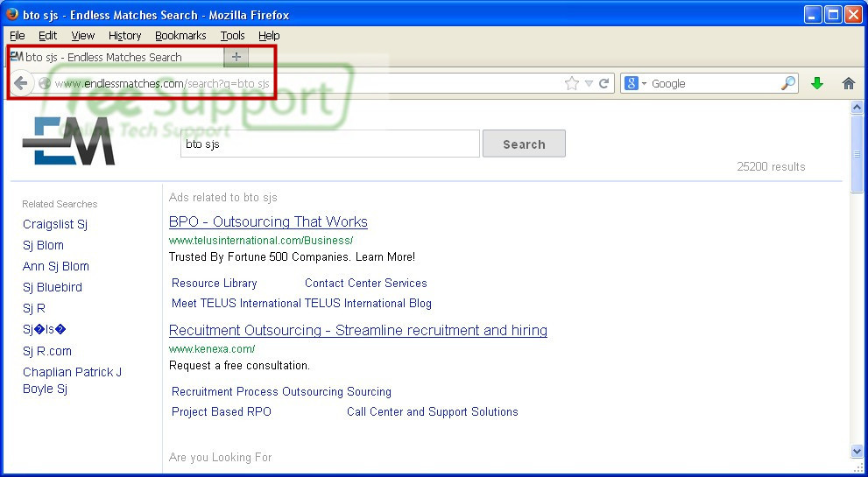Open 'Recuitment Outsourcing - Streamline recruitment' link
Viewport: 868px width, 477px height.
click(357, 330)
